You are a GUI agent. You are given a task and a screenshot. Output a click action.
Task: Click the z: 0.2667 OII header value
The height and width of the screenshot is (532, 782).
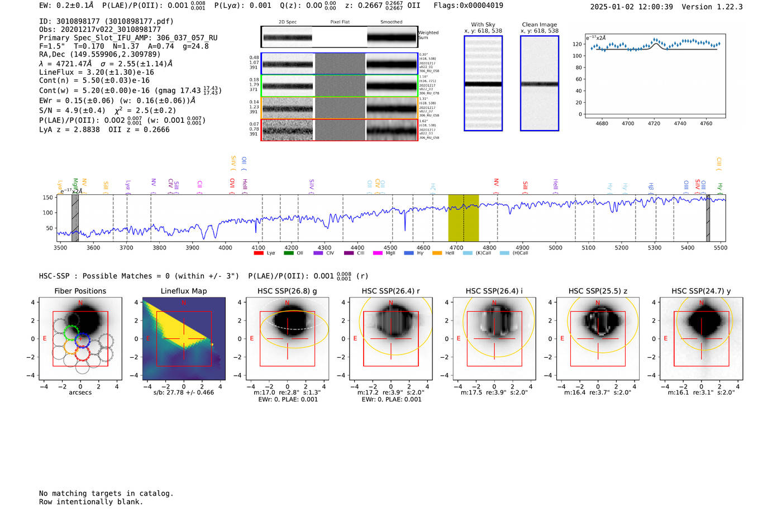[x=383, y=6]
